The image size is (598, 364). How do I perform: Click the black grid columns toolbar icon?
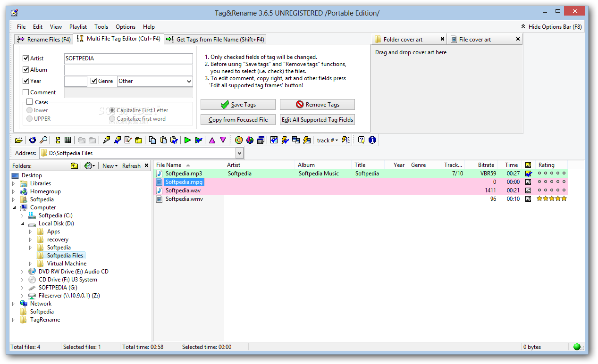[67, 140]
